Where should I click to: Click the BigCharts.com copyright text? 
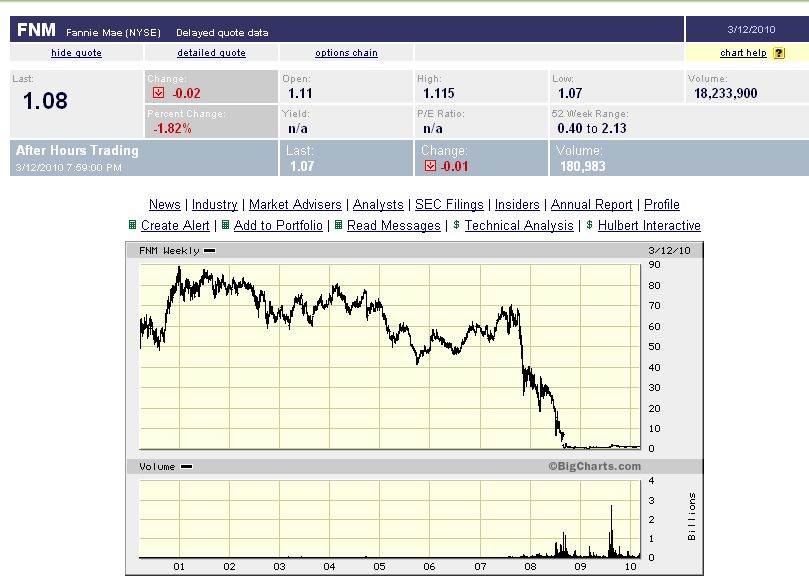tap(594, 466)
